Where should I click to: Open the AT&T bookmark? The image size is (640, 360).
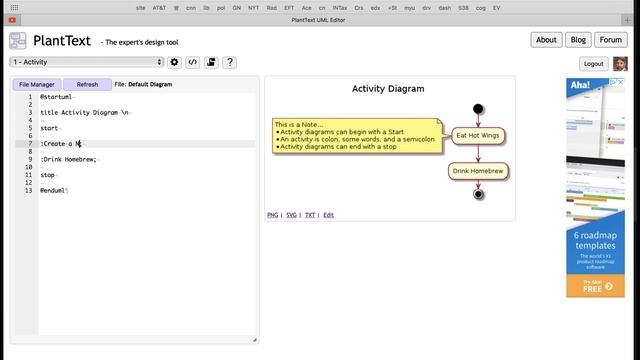click(159, 8)
